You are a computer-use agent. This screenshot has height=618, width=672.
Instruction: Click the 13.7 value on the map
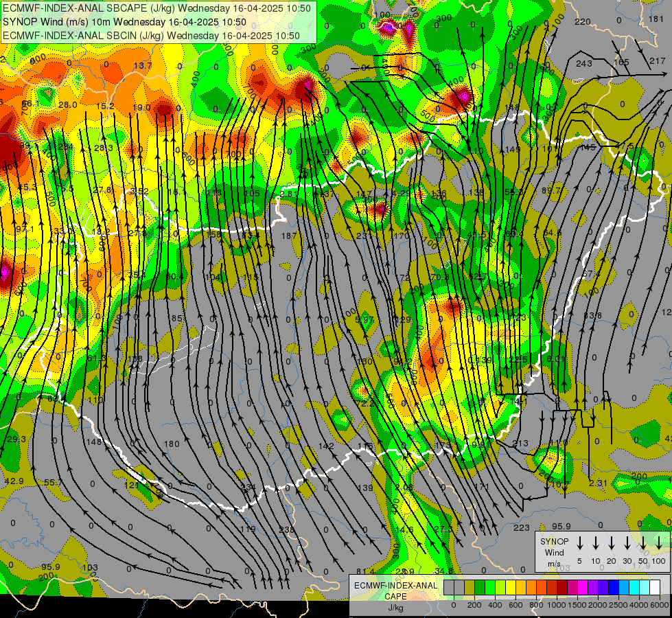(143, 66)
